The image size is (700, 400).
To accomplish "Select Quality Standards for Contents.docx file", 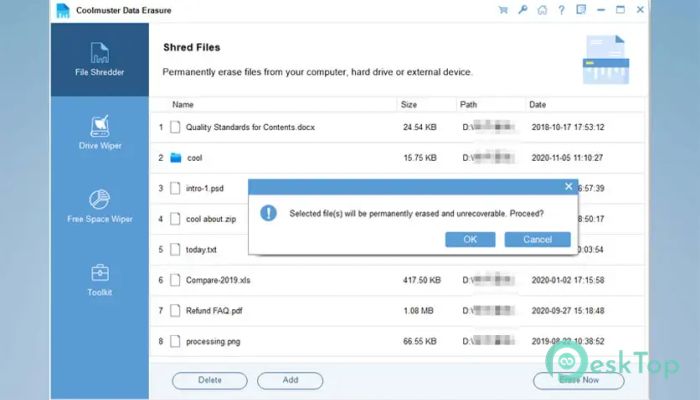I will pos(249,127).
